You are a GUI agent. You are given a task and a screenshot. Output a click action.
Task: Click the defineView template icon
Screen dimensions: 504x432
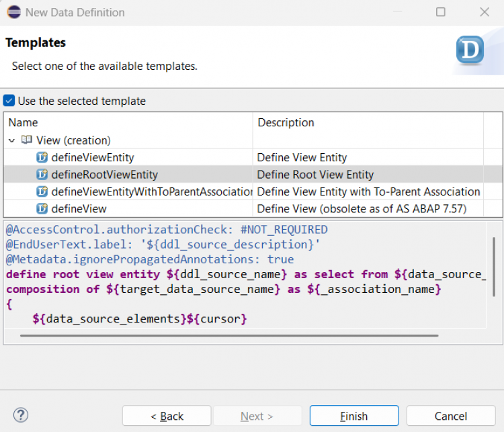pos(42,208)
